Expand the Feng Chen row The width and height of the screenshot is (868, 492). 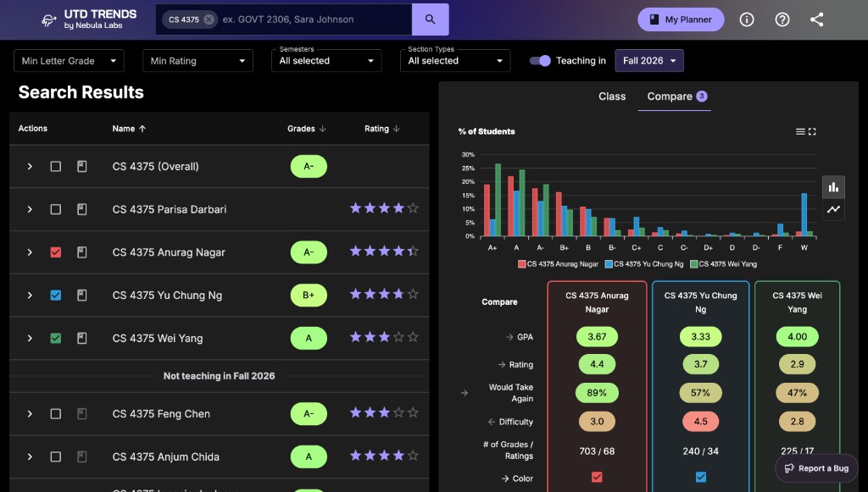coord(30,413)
